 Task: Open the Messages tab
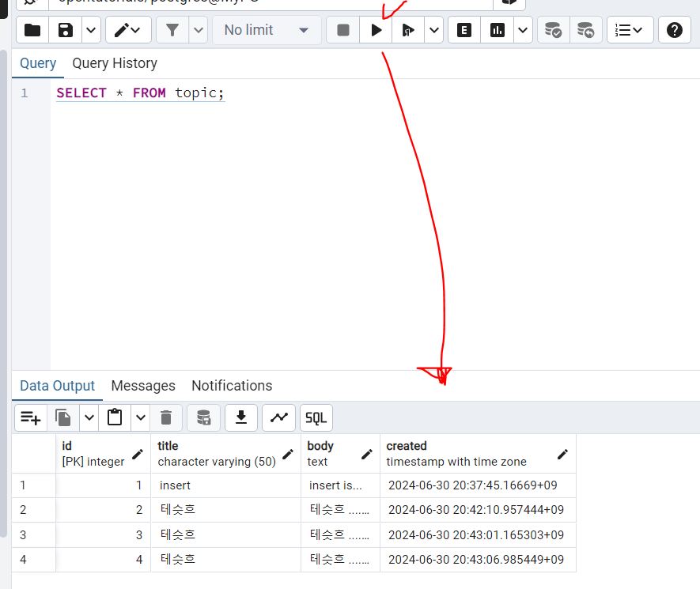pos(143,386)
